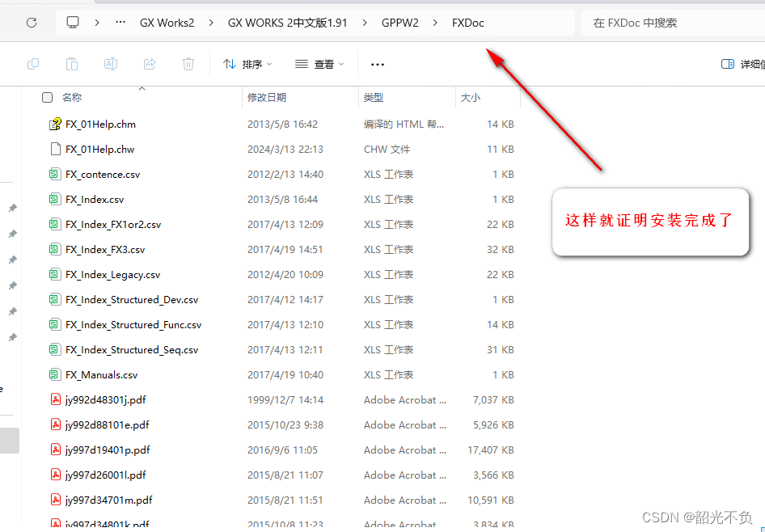
Task: Sort by the 名称 column header
Action: pyautogui.click(x=72, y=98)
